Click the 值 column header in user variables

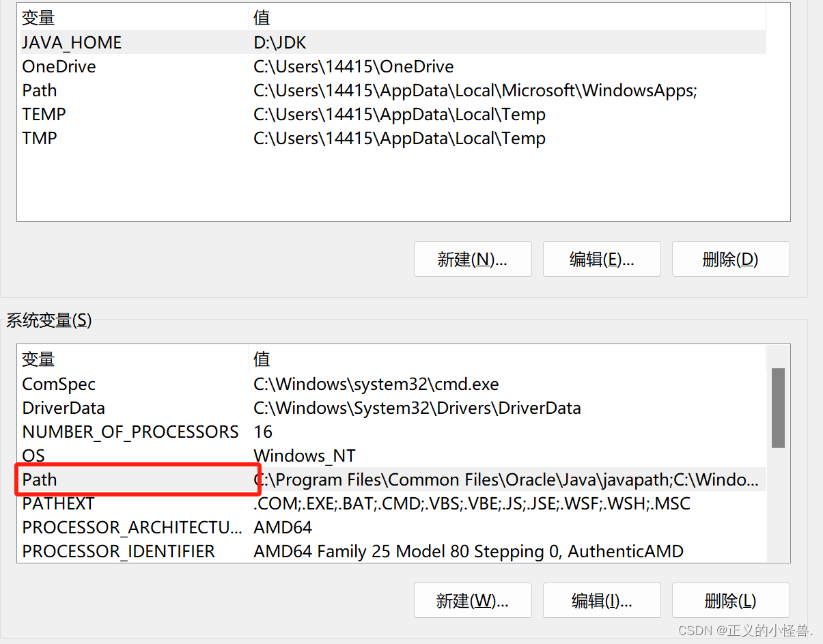[x=508, y=17]
